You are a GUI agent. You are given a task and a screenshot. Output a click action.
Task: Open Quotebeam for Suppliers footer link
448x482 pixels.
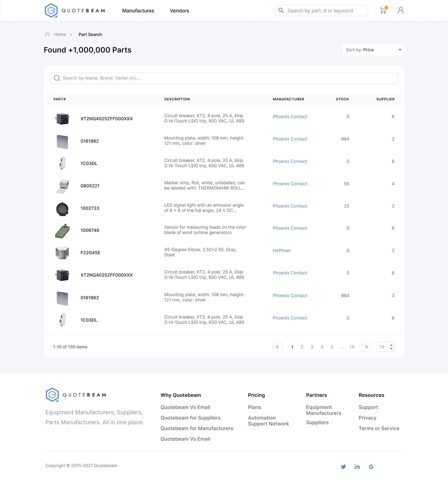coord(191,418)
